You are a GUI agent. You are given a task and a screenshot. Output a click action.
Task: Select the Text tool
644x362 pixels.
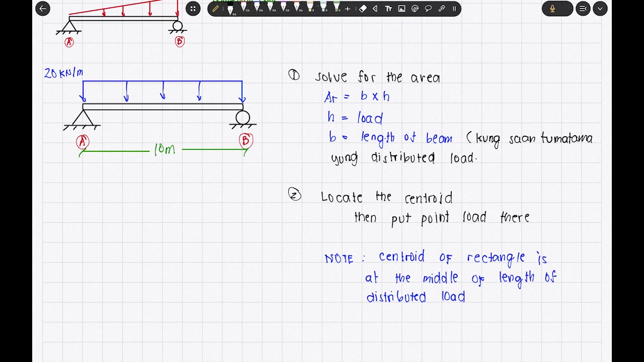(x=388, y=9)
